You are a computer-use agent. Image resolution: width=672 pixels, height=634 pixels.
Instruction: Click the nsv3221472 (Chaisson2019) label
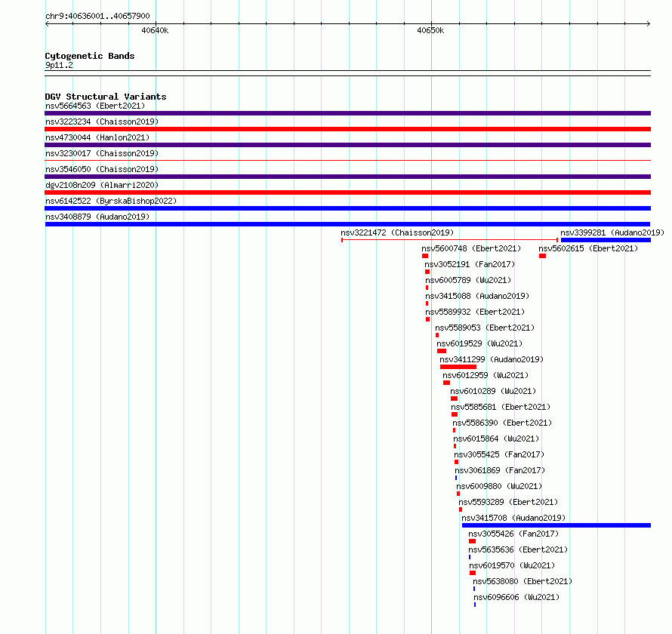[397, 232]
